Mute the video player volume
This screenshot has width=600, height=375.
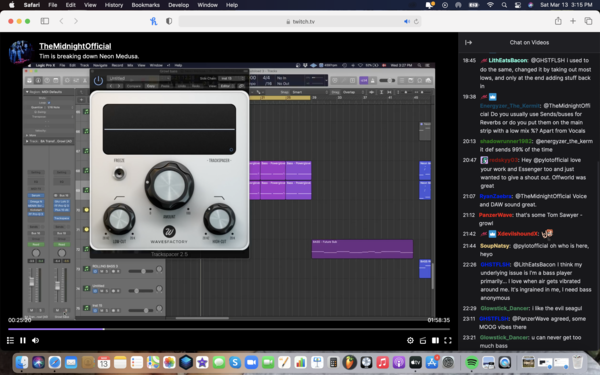[x=35, y=340]
